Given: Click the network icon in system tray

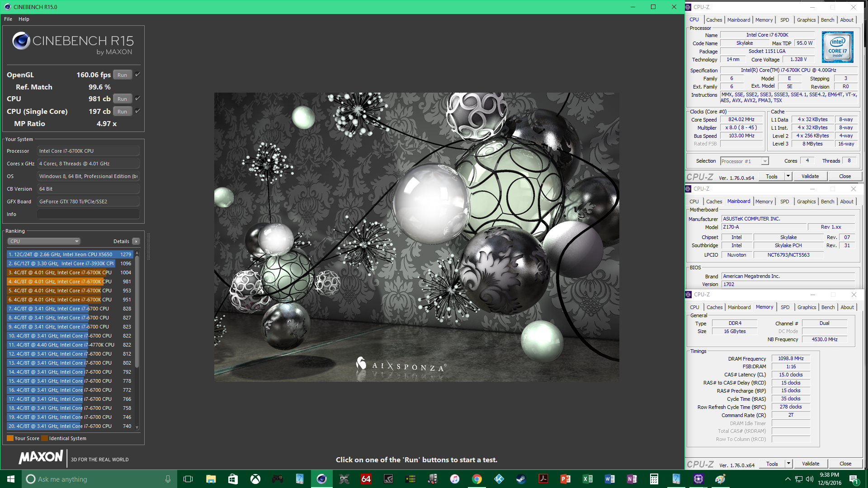Looking at the screenshot, I should (x=799, y=479).
